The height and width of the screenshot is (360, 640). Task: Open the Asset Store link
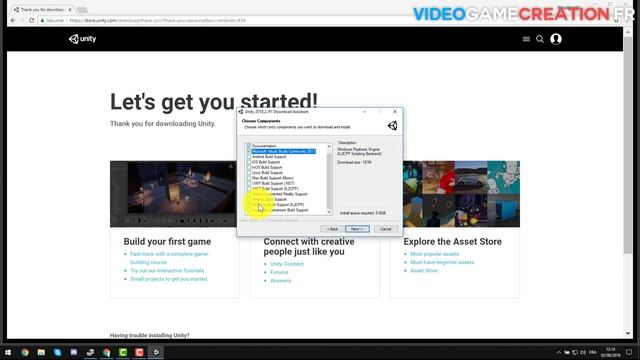(424, 271)
